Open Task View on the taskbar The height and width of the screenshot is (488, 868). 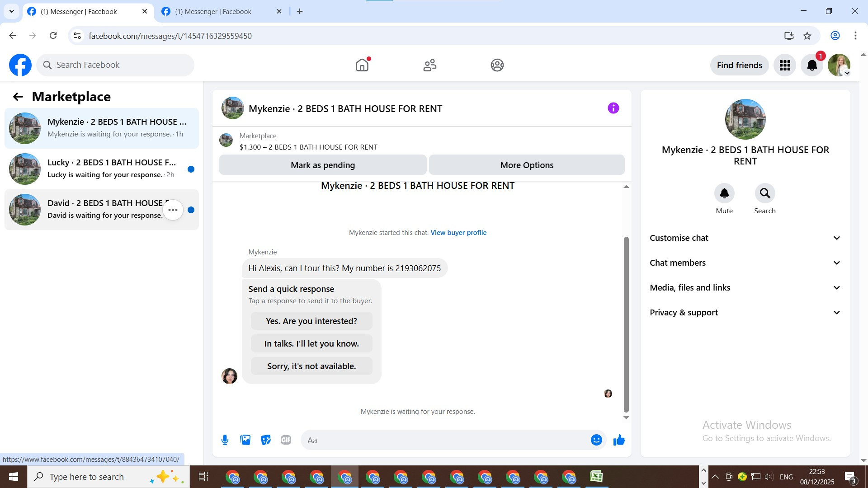coord(203,477)
